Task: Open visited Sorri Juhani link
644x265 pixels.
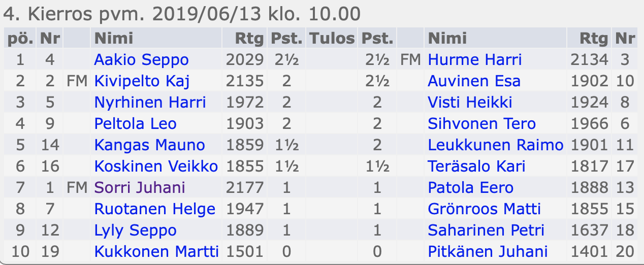Action: pos(140,188)
